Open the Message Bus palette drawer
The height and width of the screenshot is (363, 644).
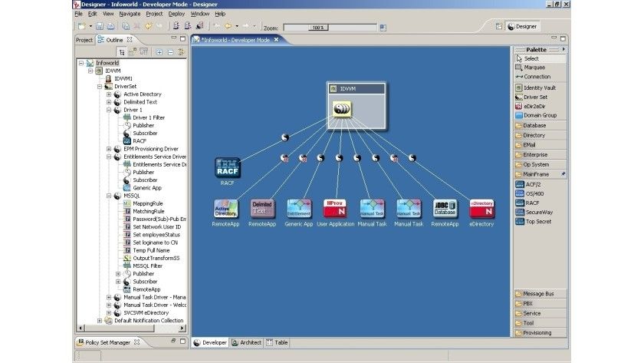[x=540, y=294]
